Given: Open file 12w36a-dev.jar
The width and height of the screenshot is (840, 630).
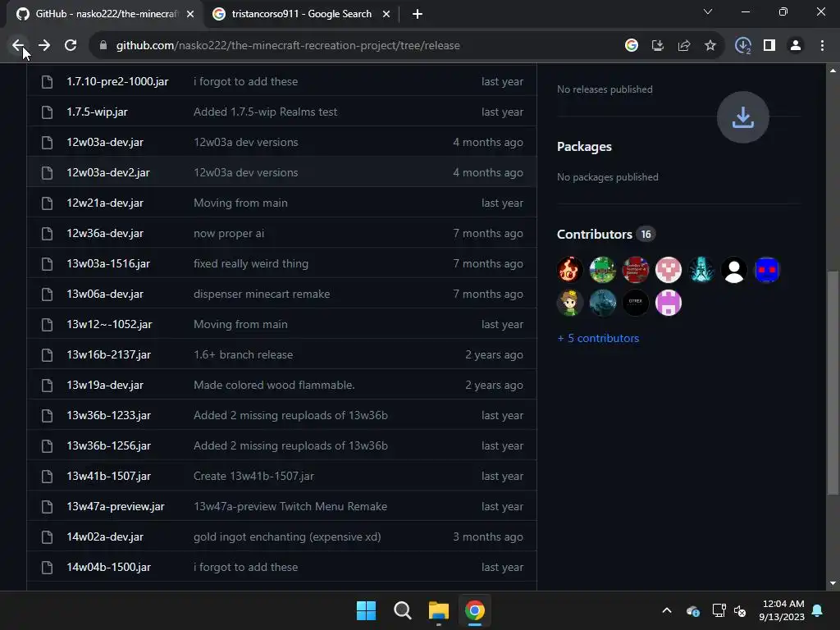Looking at the screenshot, I should click(x=105, y=234).
